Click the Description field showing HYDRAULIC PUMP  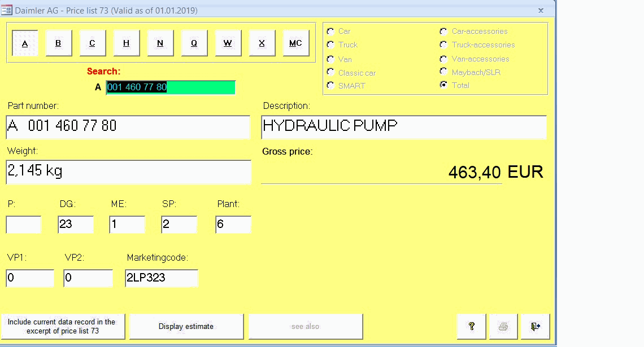tap(404, 127)
